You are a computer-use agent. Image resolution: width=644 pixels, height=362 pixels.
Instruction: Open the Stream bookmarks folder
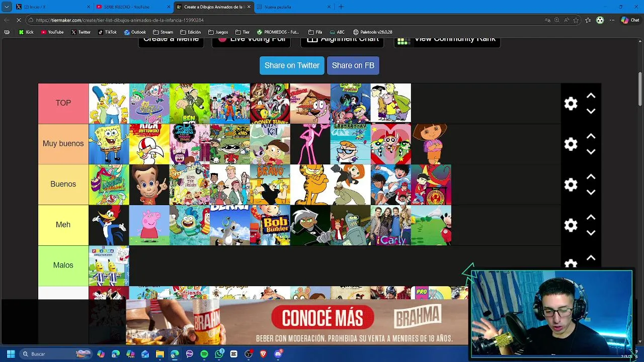click(x=163, y=32)
